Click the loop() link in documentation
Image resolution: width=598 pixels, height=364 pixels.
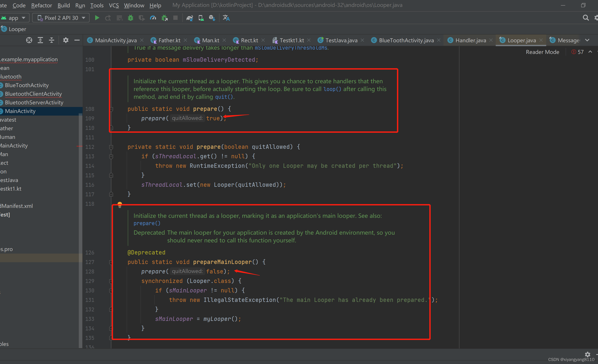(332, 89)
